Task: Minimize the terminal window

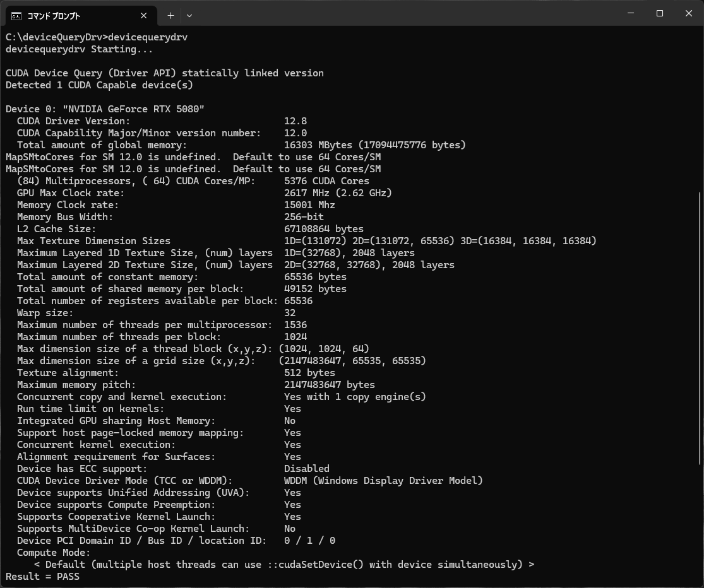Action: [x=631, y=13]
